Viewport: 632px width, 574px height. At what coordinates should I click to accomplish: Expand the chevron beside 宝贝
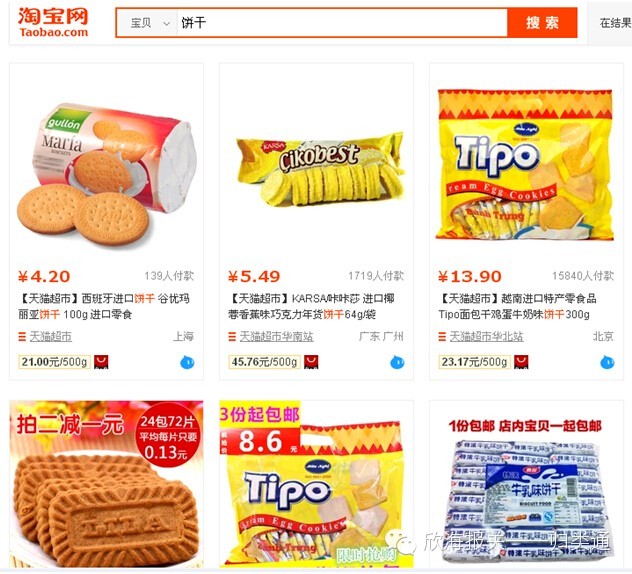pos(166,24)
